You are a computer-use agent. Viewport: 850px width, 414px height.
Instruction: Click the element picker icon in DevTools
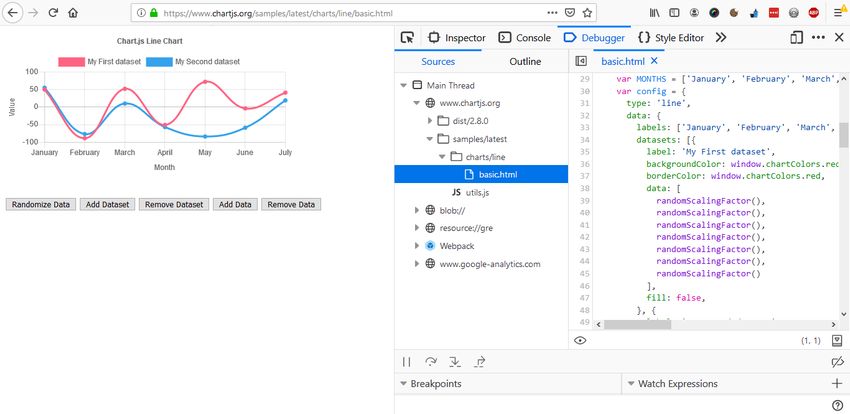coord(407,37)
